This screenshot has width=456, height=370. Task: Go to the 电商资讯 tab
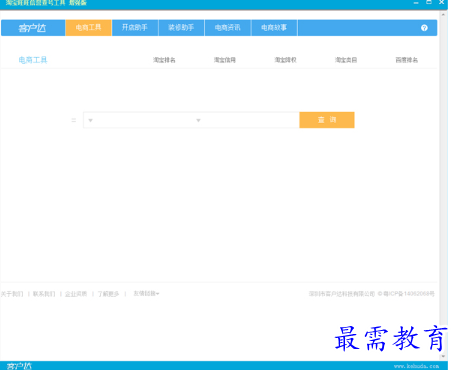pos(227,28)
